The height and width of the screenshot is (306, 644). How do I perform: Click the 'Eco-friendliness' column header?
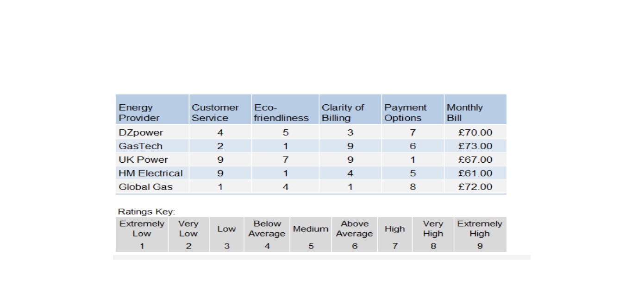285,109
